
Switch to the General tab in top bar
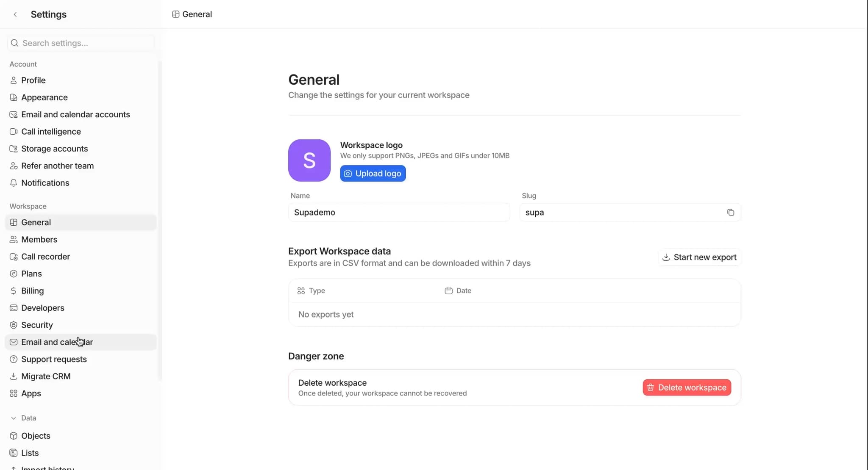coord(192,14)
